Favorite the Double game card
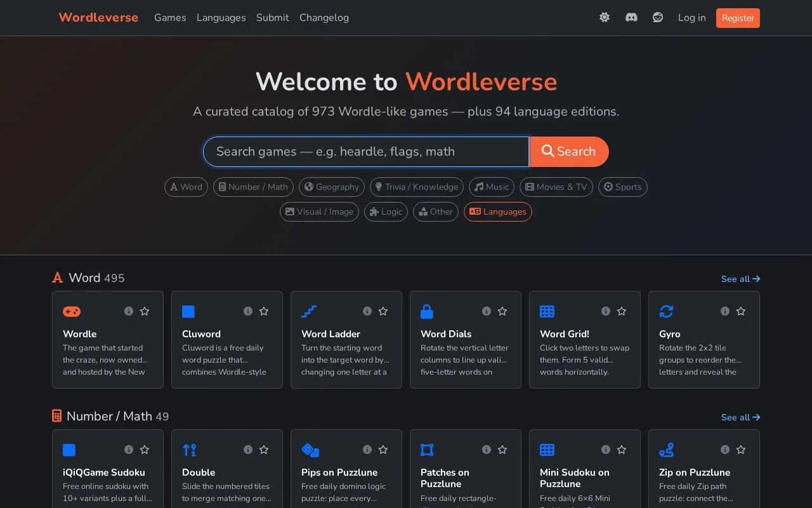812x508 pixels. coord(264,450)
